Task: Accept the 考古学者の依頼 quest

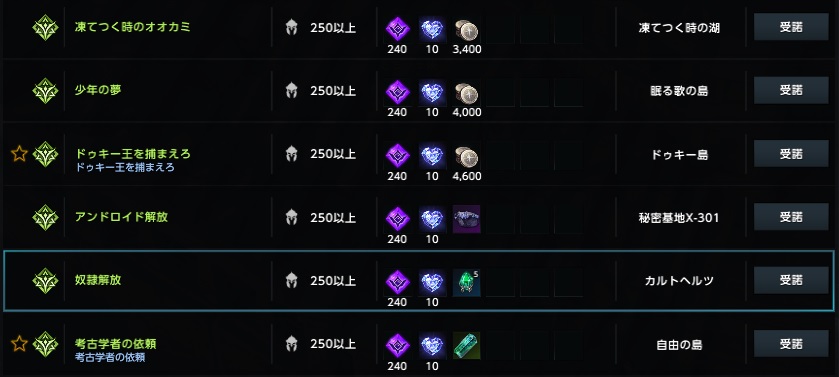Action: point(791,344)
